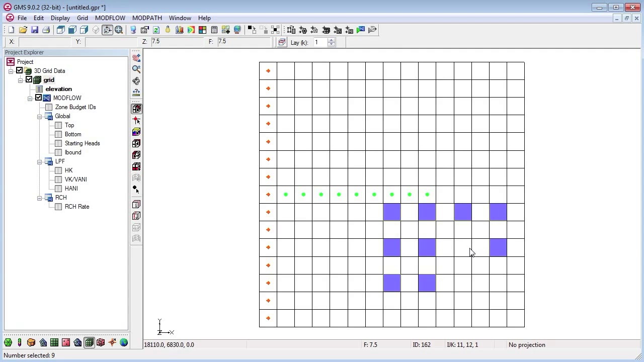Select the Measure ruler tool

(136, 93)
